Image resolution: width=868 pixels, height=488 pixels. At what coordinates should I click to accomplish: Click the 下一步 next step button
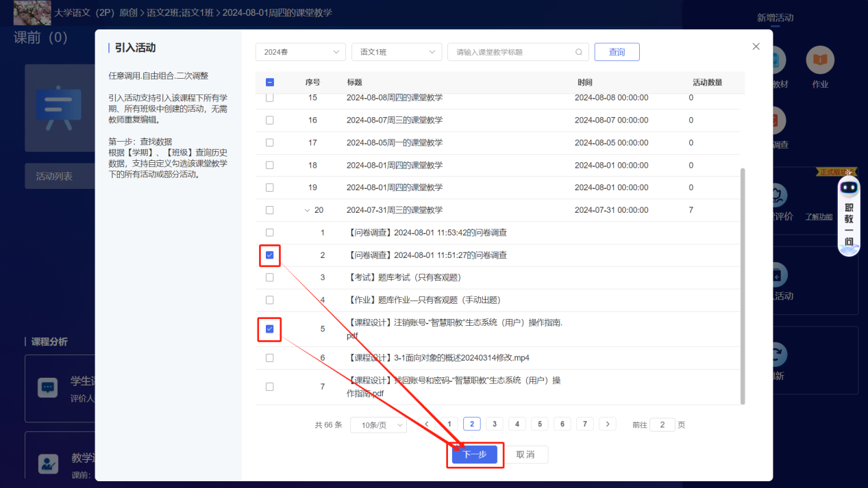[x=475, y=454]
